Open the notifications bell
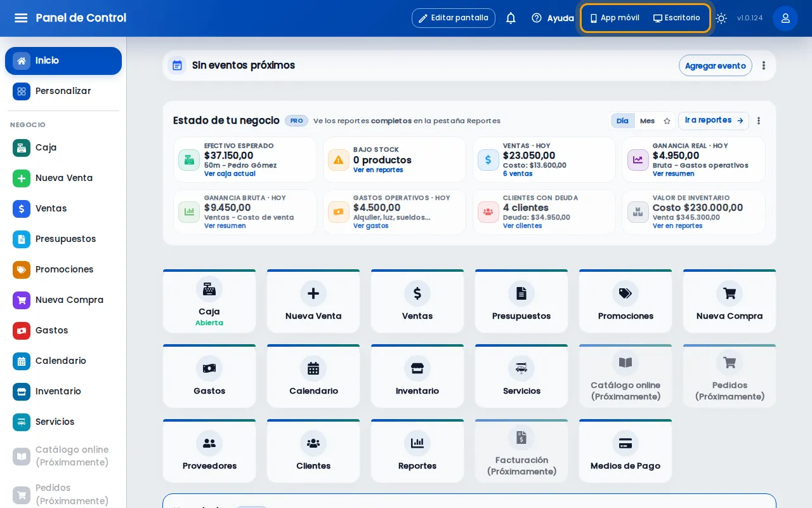Screen dimensions: 812x508 click(x=511, y=18)
